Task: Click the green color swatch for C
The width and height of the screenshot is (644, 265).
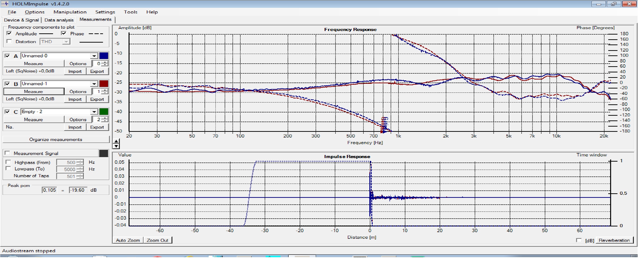Action: pyautogui.click(x=104, y=112)
